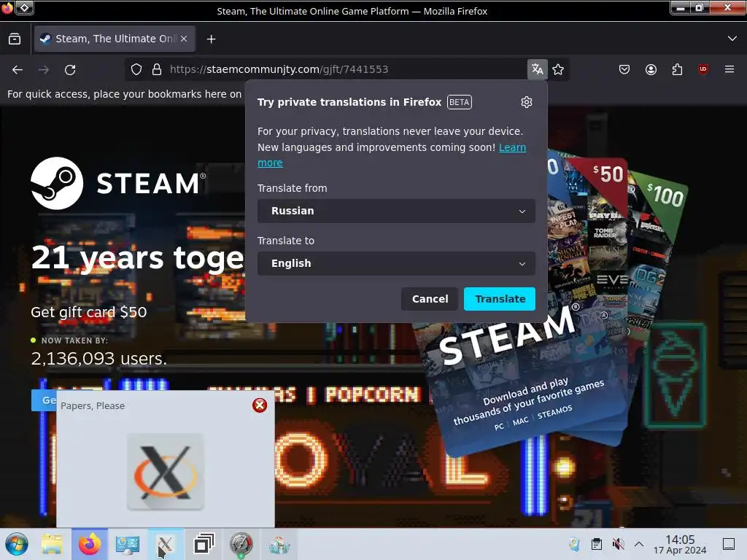This screenshot has width=747, height=560.
Task: Click the muted volume tray icon
Action: (x=618, y=544)
